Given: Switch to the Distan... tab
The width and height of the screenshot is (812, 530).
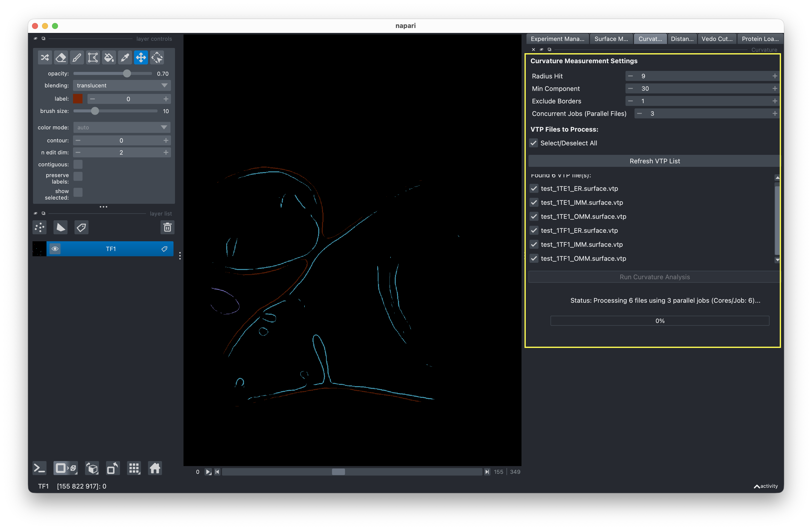Looking at the screenshot, I should 682,39.
